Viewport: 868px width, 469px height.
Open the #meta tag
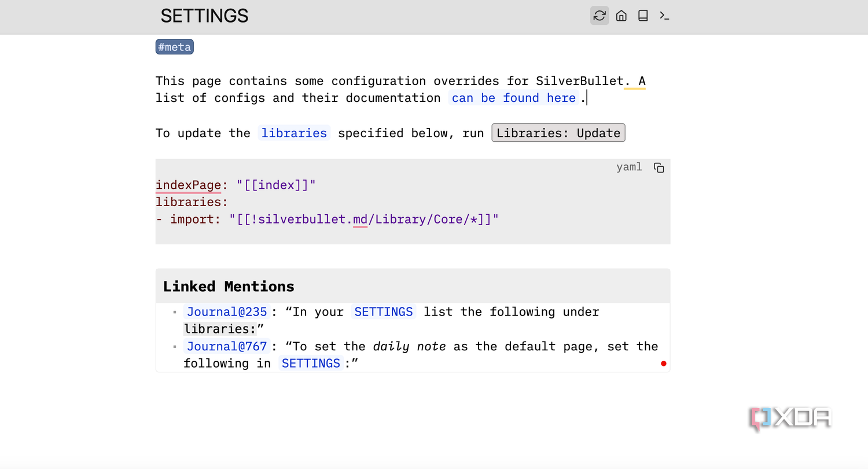click(174, 47)
